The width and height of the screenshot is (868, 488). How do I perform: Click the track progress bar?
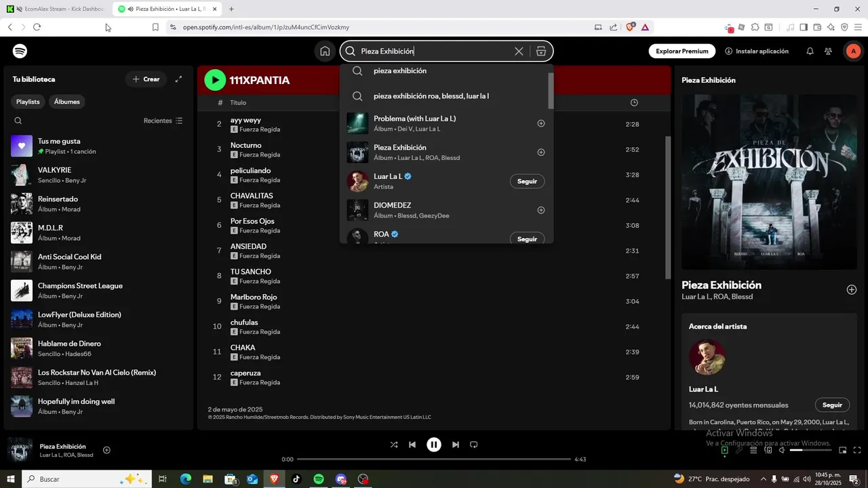click(434, 460)
